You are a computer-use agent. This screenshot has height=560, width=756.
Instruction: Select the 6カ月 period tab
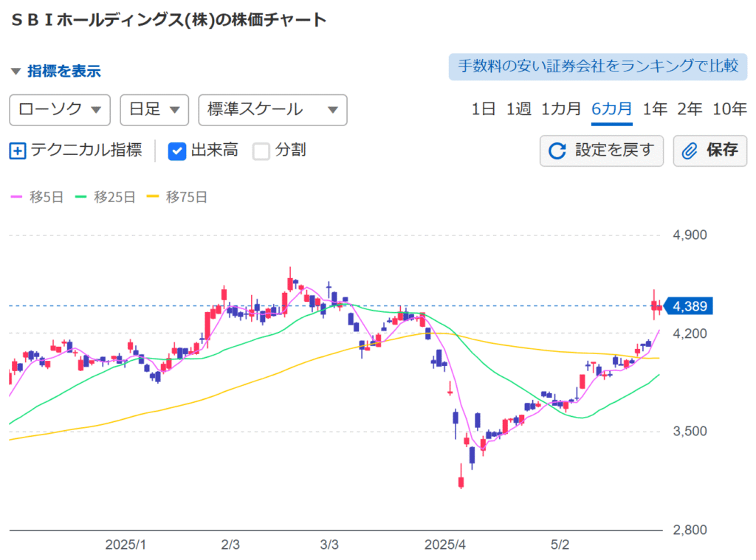pyautogui.click(x=612, y=109)
